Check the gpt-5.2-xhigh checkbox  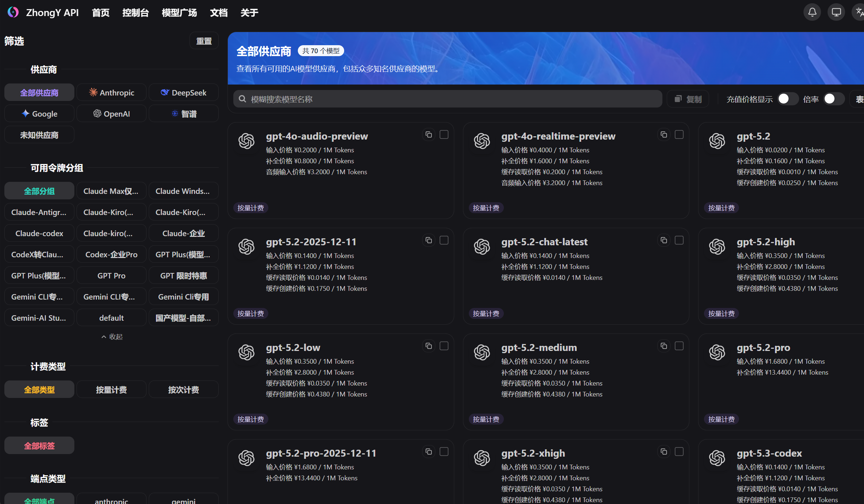pos(679,452)
